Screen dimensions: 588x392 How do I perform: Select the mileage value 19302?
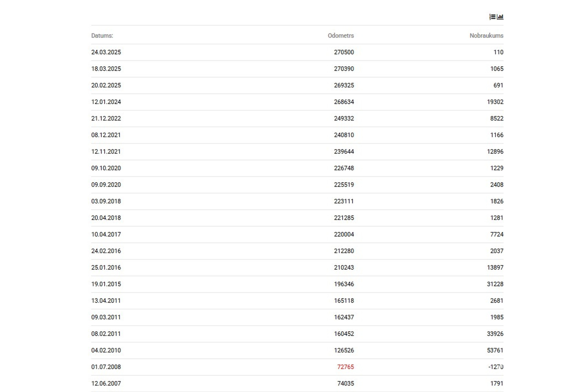pos(495,102)
